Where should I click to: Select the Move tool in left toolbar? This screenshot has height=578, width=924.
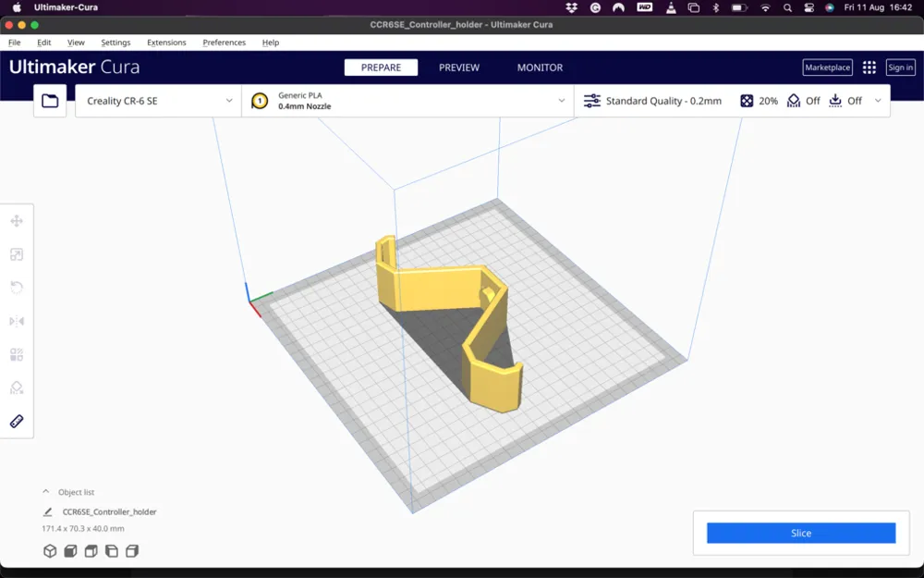(x=17, y=221)
